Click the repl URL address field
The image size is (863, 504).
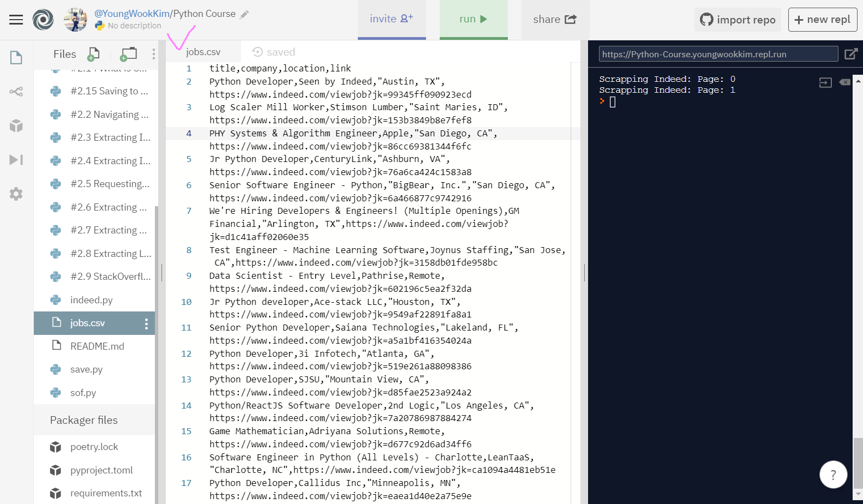[718, 54]
